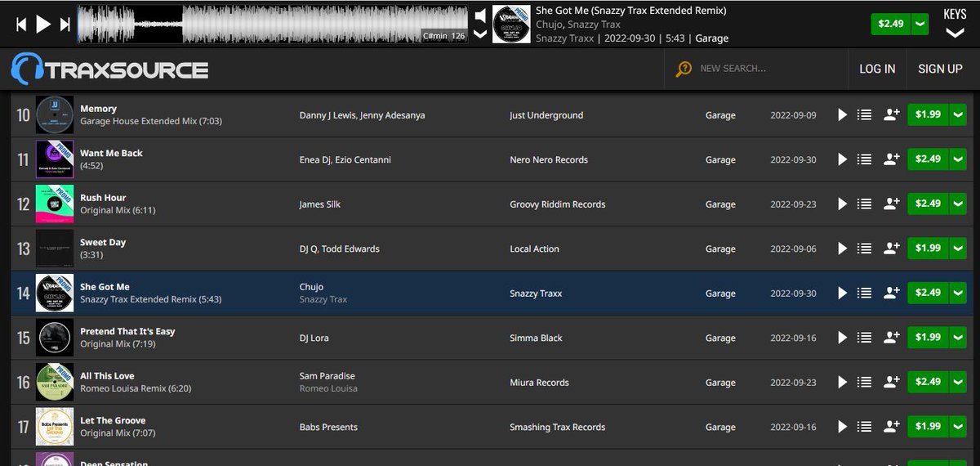Open price dropdown for Sweet Day

958,249
